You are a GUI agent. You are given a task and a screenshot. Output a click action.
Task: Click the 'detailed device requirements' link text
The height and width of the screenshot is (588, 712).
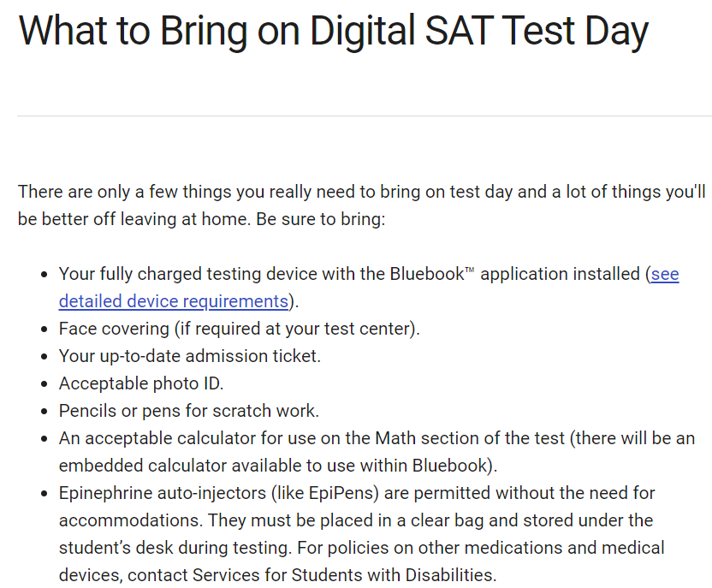[x=174, y=301]
